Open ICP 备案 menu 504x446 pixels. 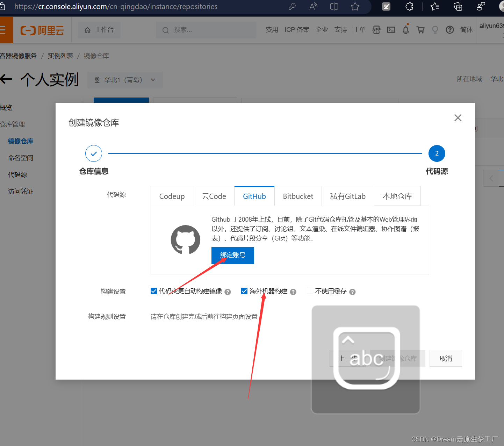click(297, 30)
